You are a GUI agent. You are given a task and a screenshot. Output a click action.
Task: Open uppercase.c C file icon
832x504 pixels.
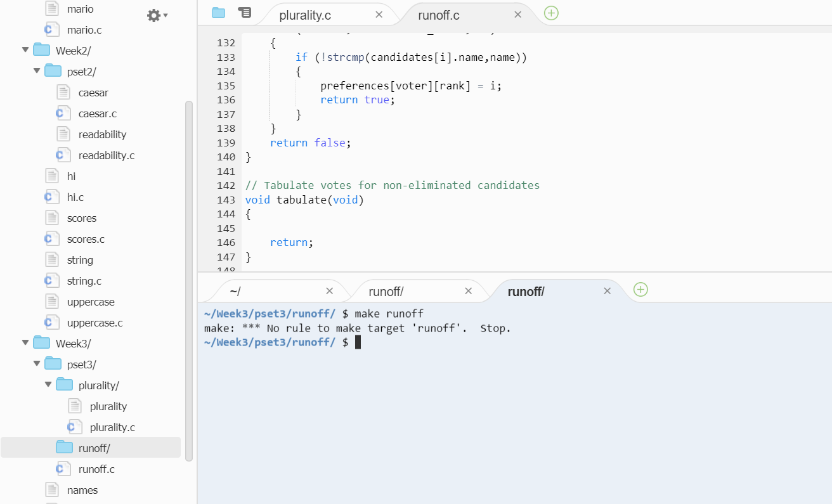[x=52, y=323]
